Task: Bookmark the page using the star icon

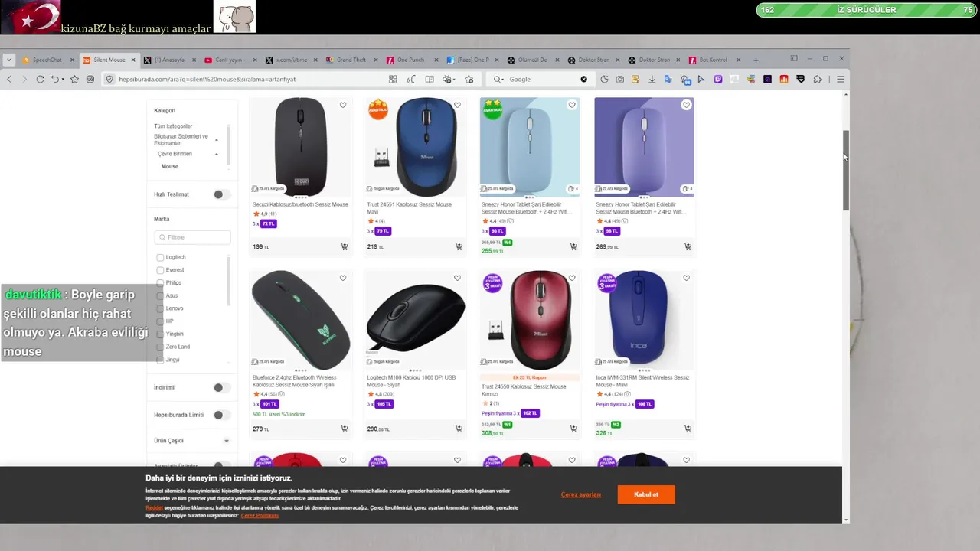Action: [x=74, y=79]
